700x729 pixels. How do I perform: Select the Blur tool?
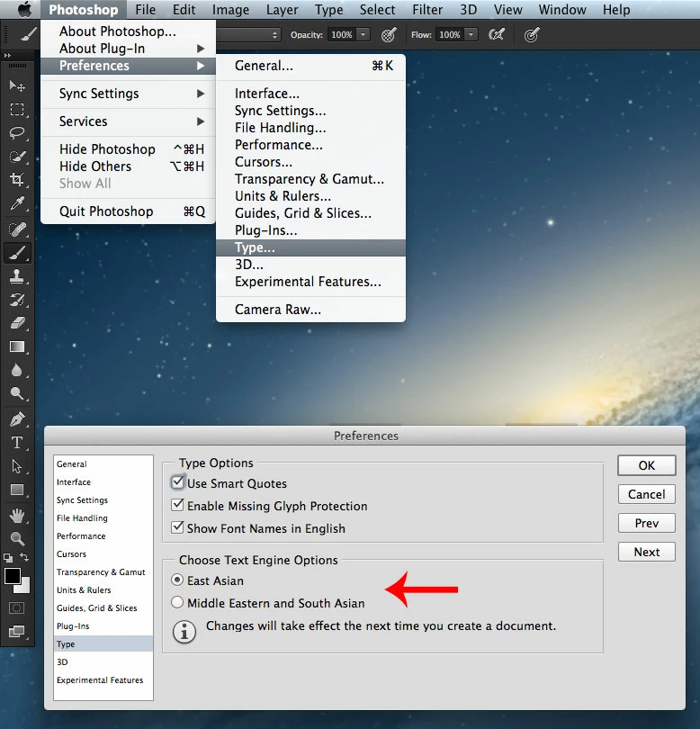point(17,370)
